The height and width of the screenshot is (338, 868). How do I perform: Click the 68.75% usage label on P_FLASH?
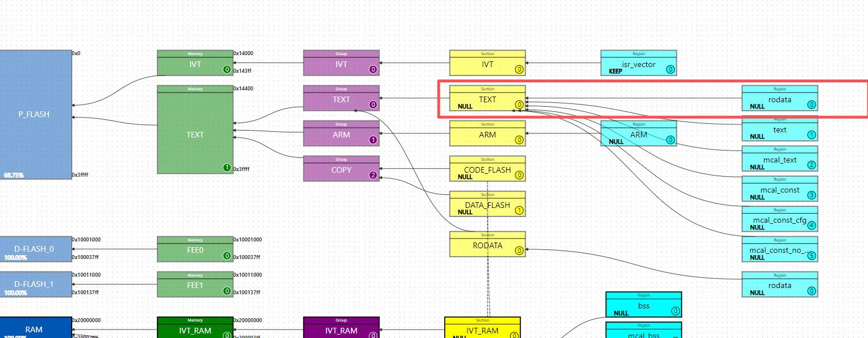point(14,176)
